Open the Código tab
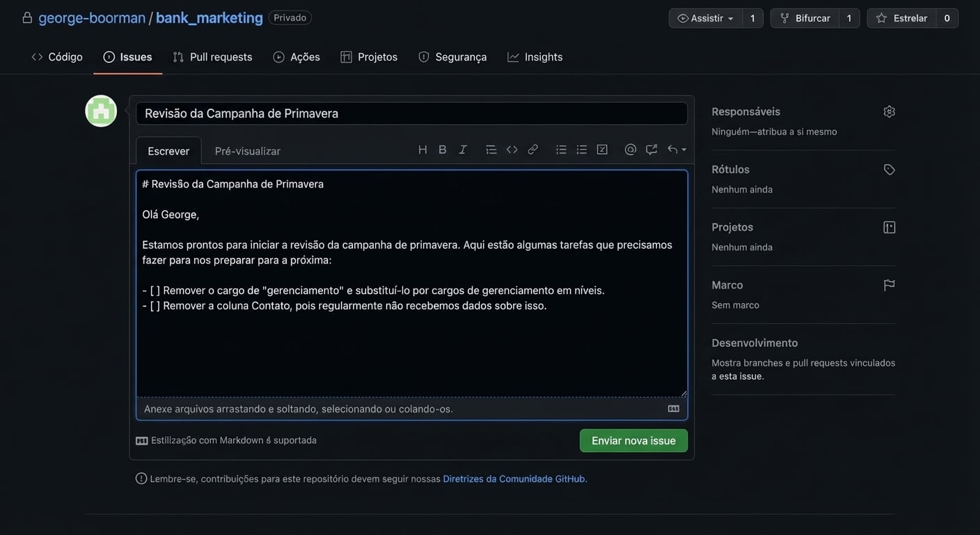Screen dimensions: 980x535 click(57, 57)
